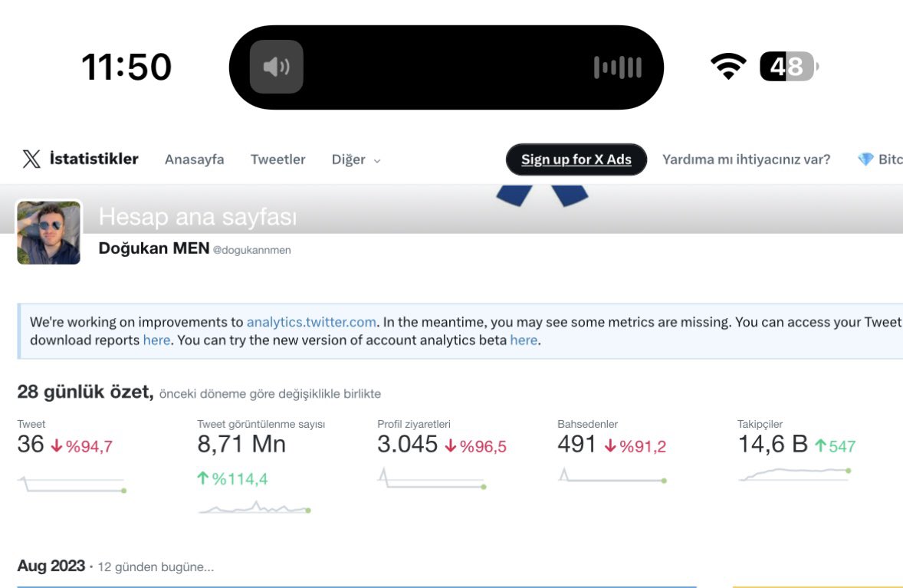Click the 'here' link for analytics beta
The width and height of the screenshot is (903, 588).
(x=524, y=340)
